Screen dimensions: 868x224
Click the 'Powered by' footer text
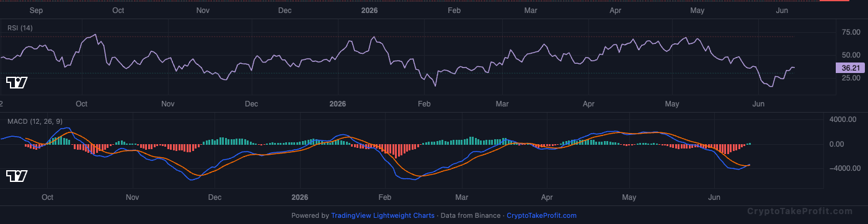coord(310,216)
